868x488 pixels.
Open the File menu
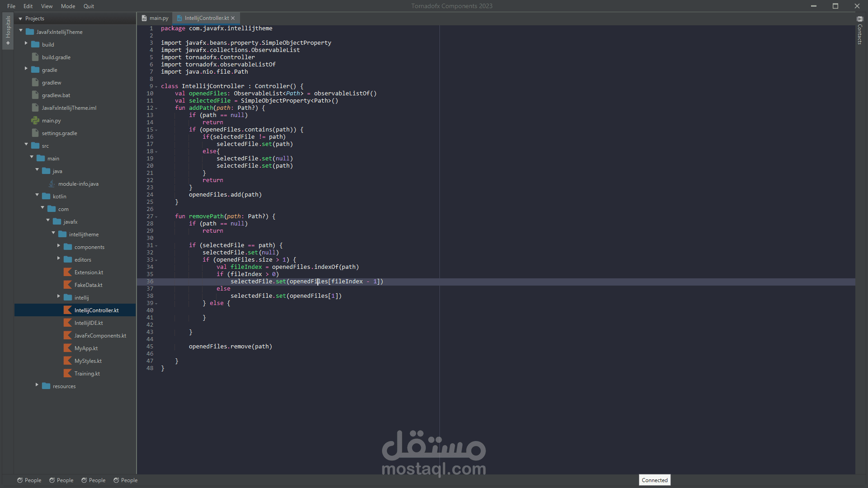click(11, 6)
